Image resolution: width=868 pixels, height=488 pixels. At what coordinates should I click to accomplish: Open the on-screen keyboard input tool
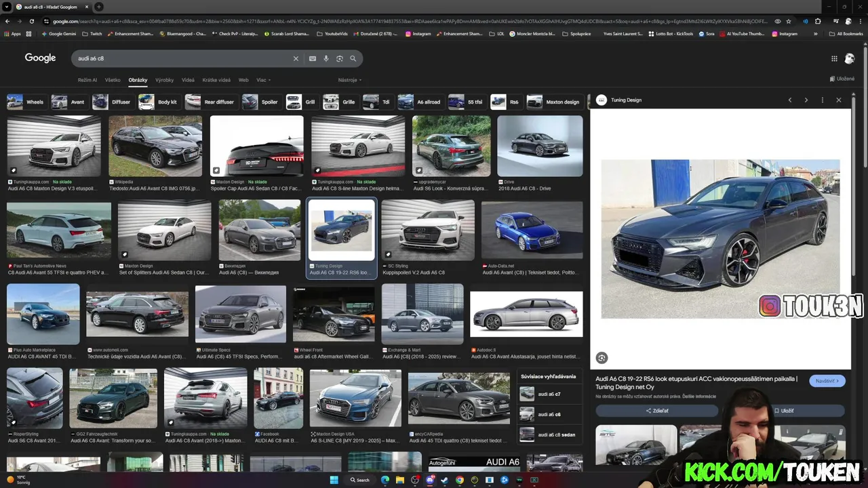pyautogui.click(x=313, y=59)
